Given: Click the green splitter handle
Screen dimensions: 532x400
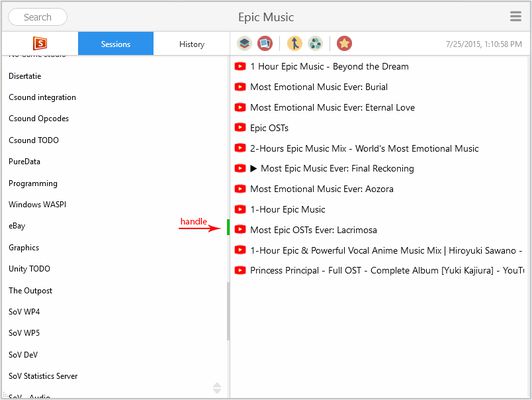Looking at the screenshot, I should [x=228, y=227].
